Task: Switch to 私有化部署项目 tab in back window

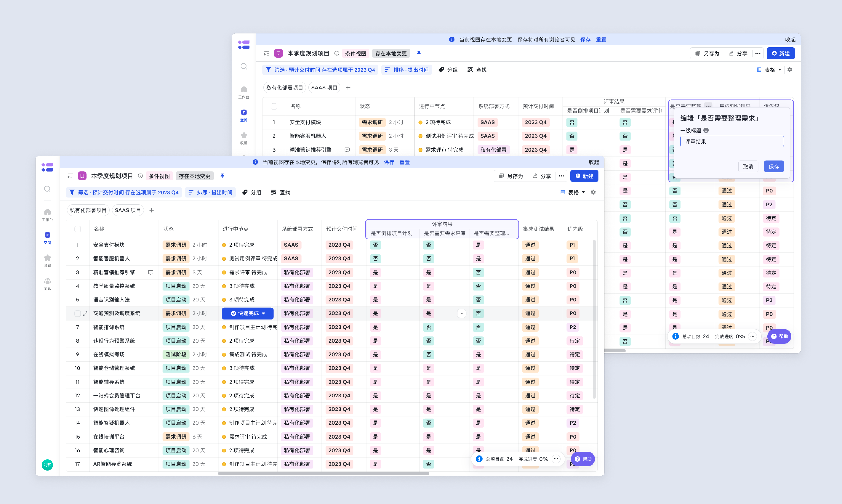Action: pos(284,88)
